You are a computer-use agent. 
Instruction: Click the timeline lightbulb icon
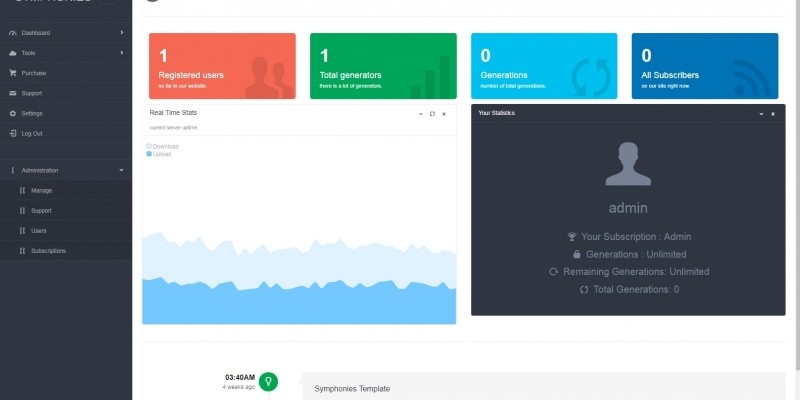[268, 381]
